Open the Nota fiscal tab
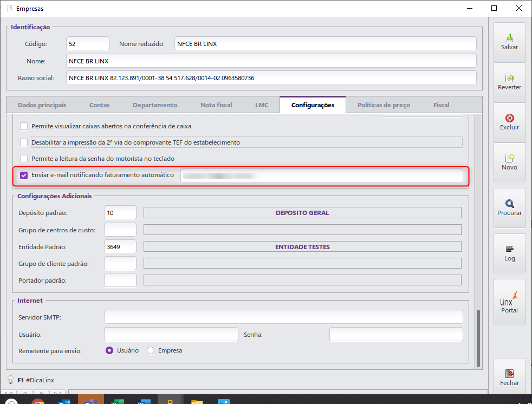Screen dimensions: 532x404 click(x=216, y=105)
